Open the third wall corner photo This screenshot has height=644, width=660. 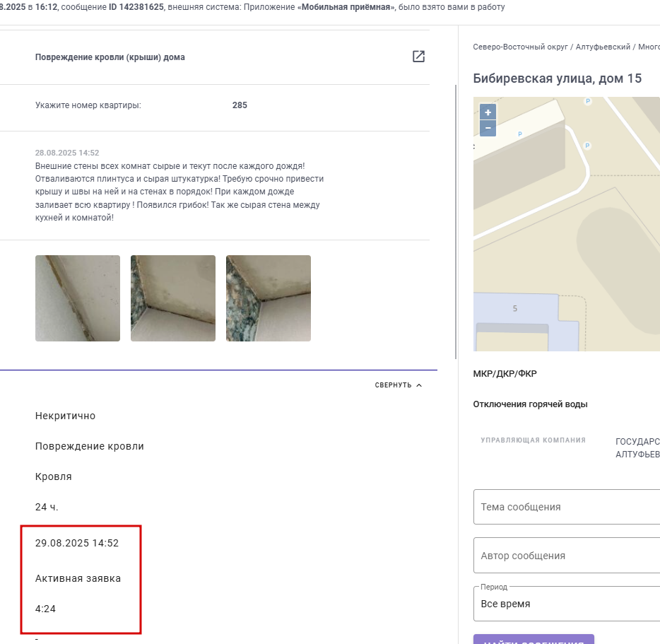269,298
